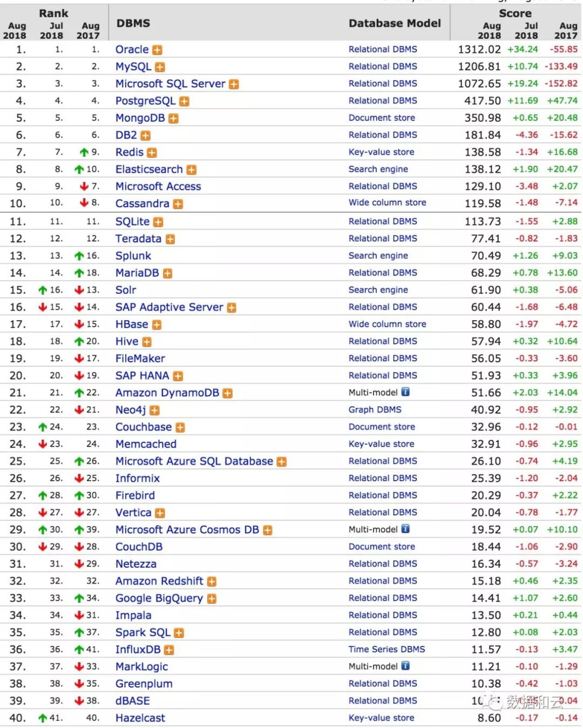This screenshot has width=583, height=728.
Task: Select the Hazelcast score 8.60
Action: tap(489, 718)
